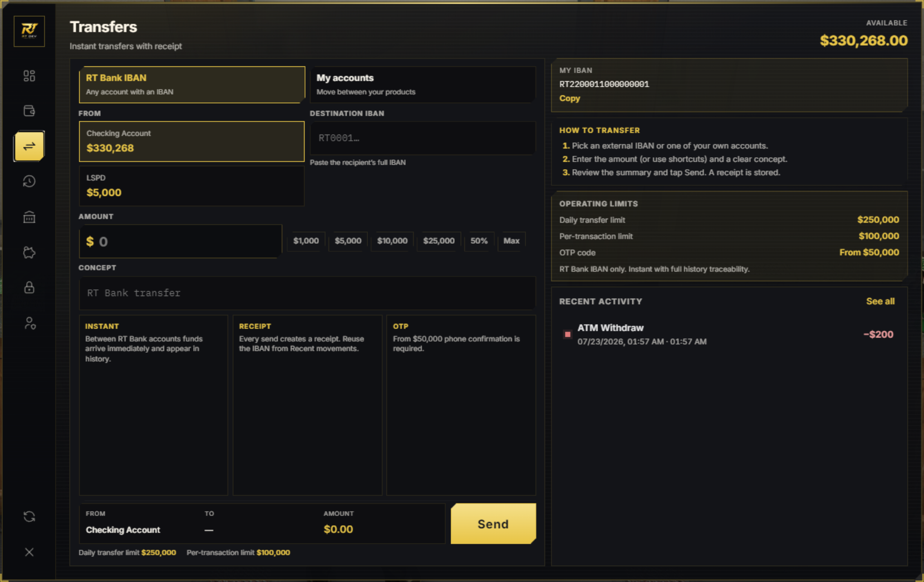Click the RT logo at top left
The height and width of the screenshot is (582, 924).
coord(30,31)
